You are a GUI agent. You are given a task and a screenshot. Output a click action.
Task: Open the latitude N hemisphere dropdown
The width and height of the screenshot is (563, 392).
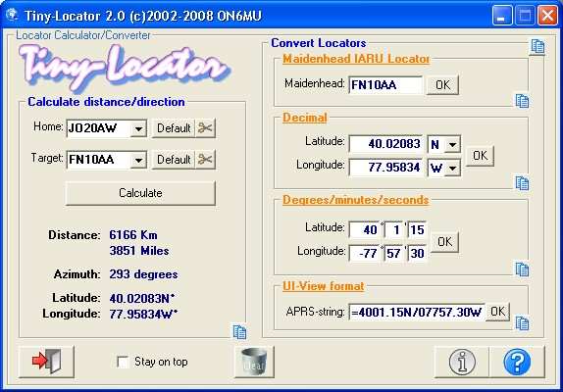[452, 144]
